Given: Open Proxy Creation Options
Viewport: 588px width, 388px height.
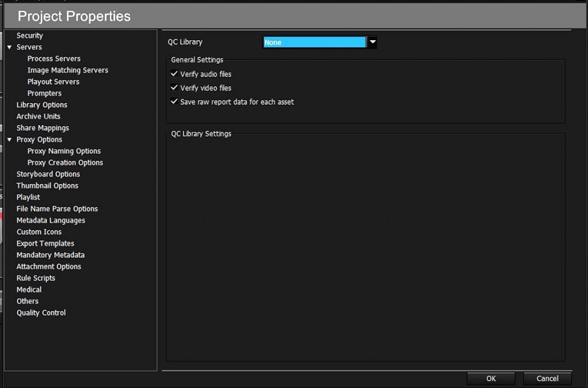Looking at the screenshot, I should [65, 163].
